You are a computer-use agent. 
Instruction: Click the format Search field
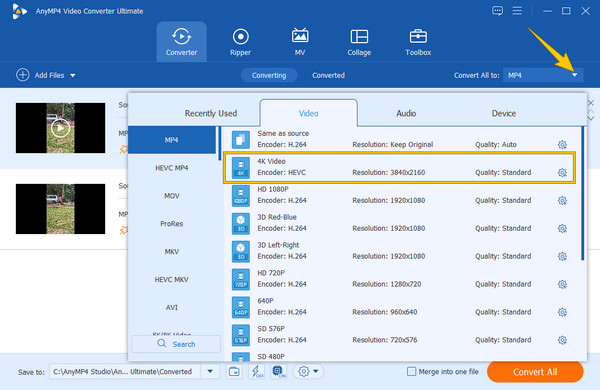pyautogui.click(x=176, y=344)
